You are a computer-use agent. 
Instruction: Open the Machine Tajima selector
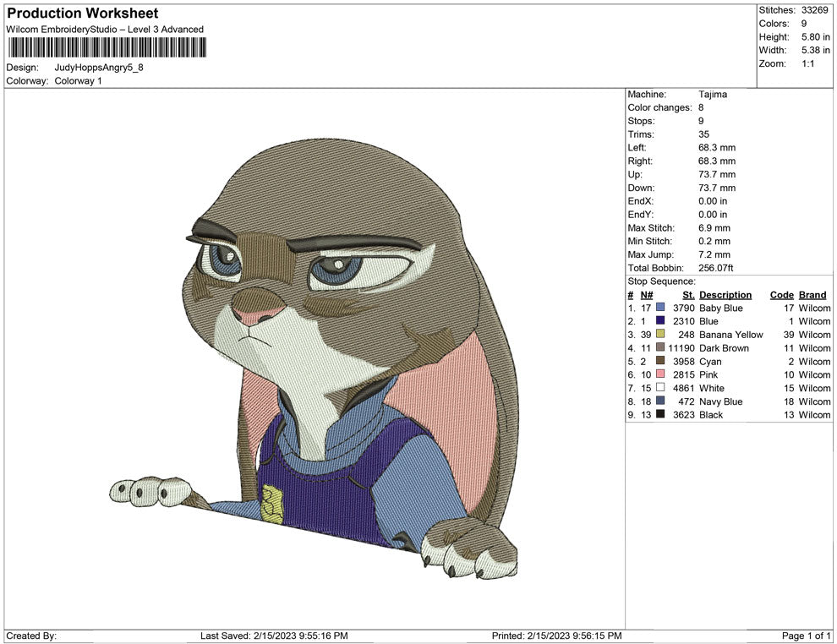(x=713, y=95)
